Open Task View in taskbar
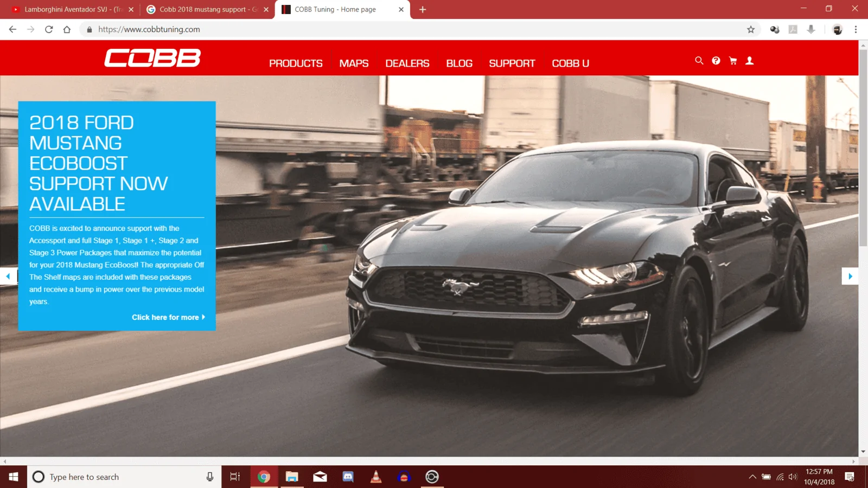This screenshot has height=488, width=868. [x=235, y=477]
